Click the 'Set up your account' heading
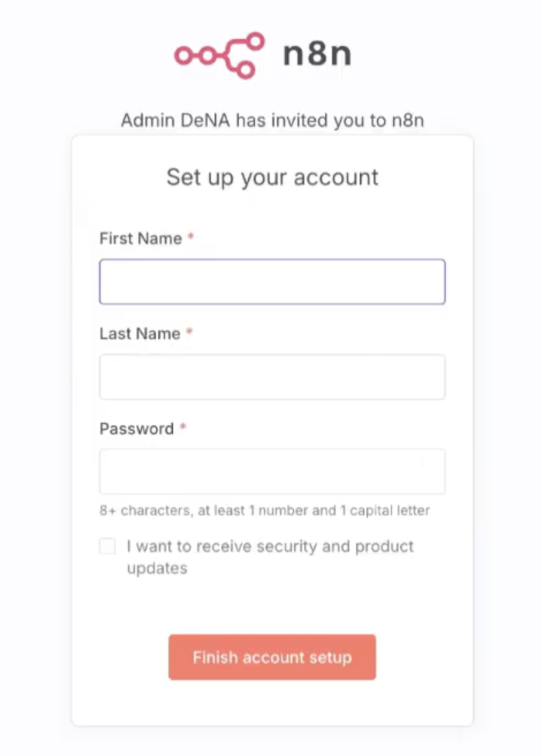Screen dimensions: 542x756 pos(273,177)
